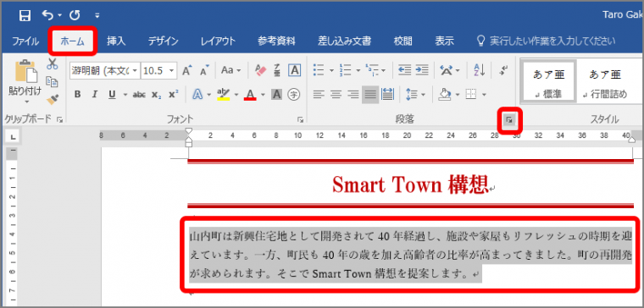Switch to the ホーム tab
This screenshot has width=644, height=308.
click(72, 41)
